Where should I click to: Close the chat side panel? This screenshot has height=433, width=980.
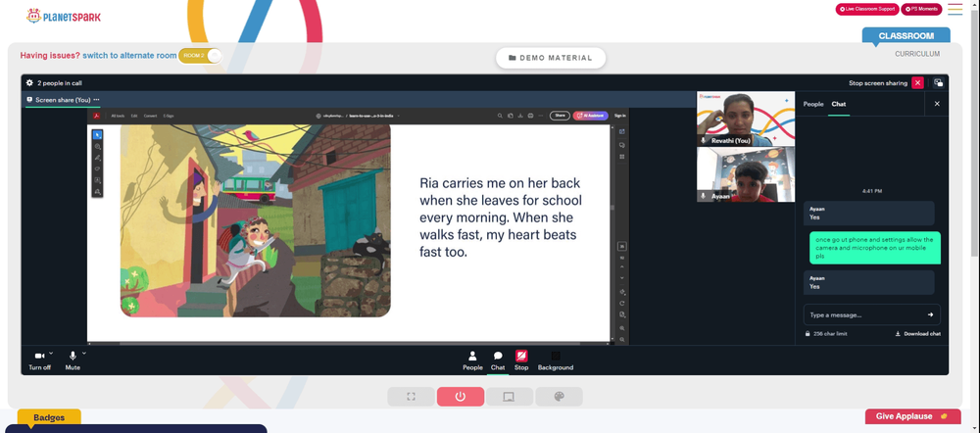[x=937, y=104]
